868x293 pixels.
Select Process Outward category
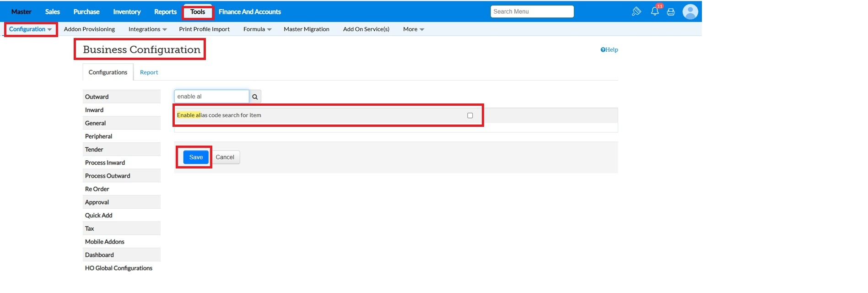click(x=122, y=176)
